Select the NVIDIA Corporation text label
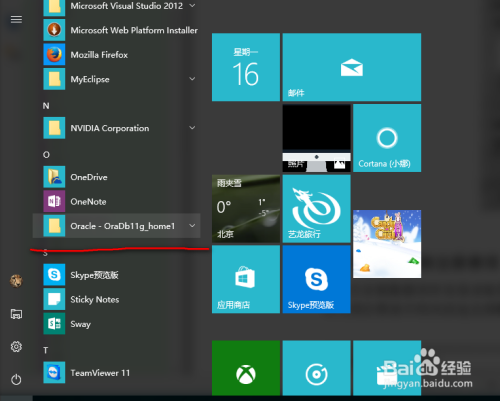The width and height of the screenshot is (500, 401). (110, 128)
